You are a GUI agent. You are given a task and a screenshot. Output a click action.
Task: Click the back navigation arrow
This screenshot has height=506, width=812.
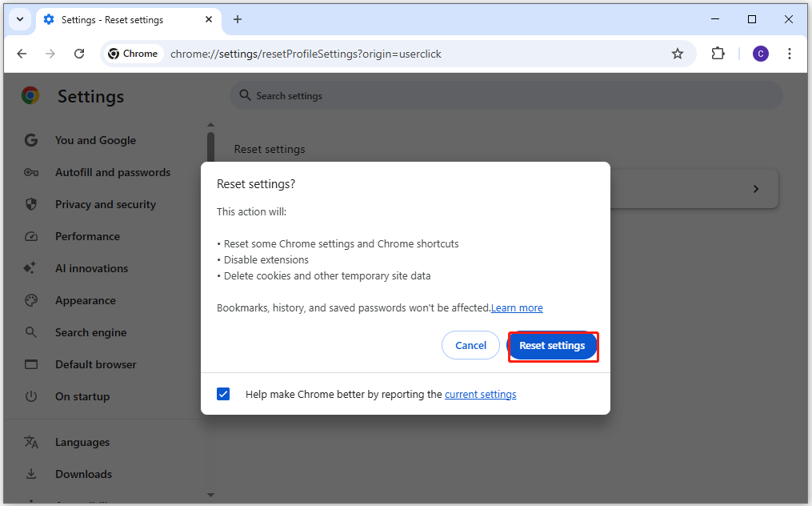coord(22,54)
